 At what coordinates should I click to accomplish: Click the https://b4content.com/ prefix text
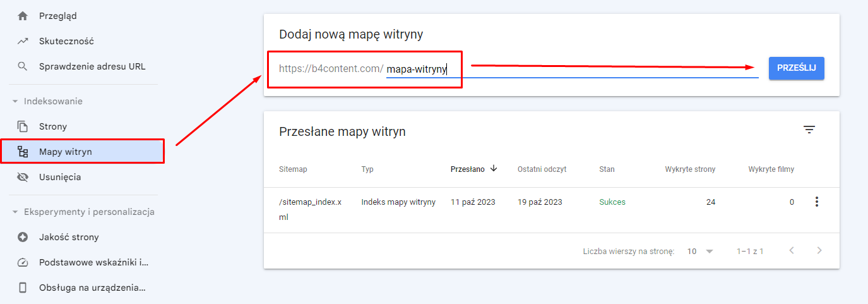[x=331, y=69]
